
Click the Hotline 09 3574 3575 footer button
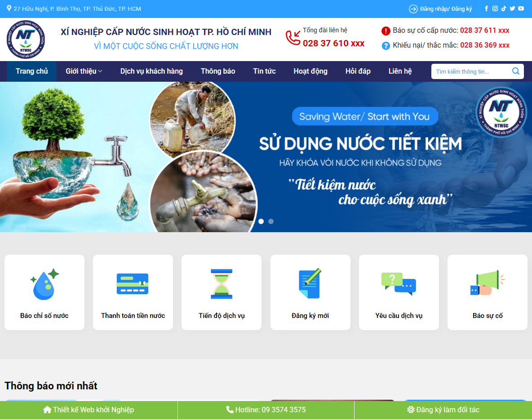tap(266, 410)
